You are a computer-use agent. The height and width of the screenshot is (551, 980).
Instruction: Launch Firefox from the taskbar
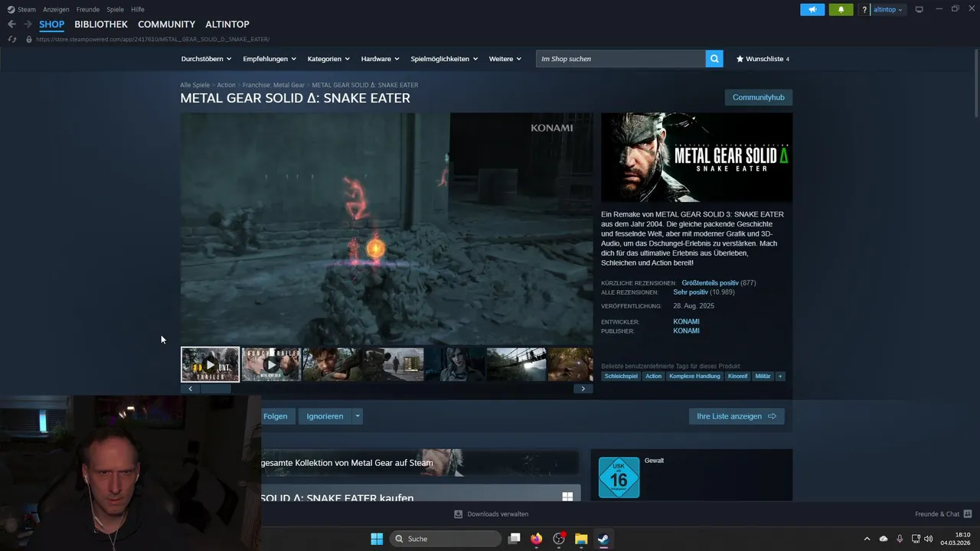537,539
